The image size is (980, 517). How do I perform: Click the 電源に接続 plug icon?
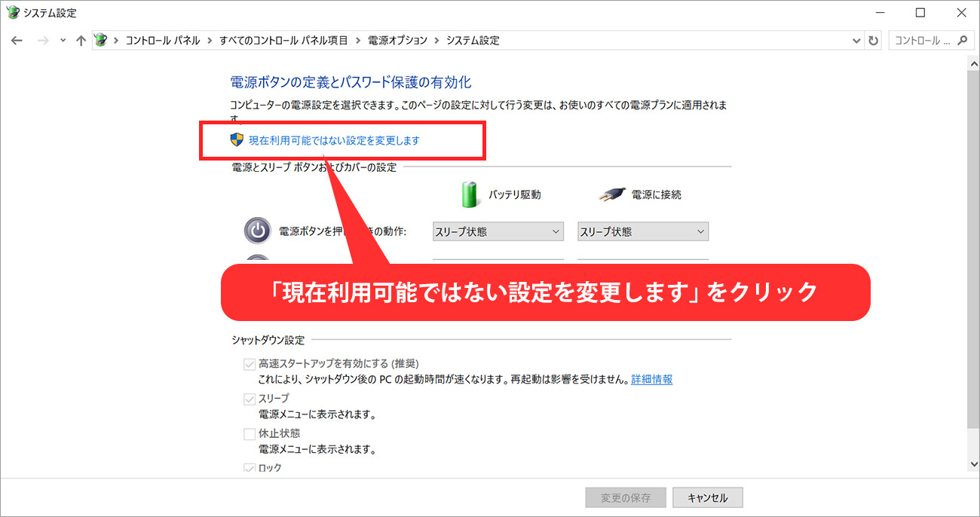613,194
